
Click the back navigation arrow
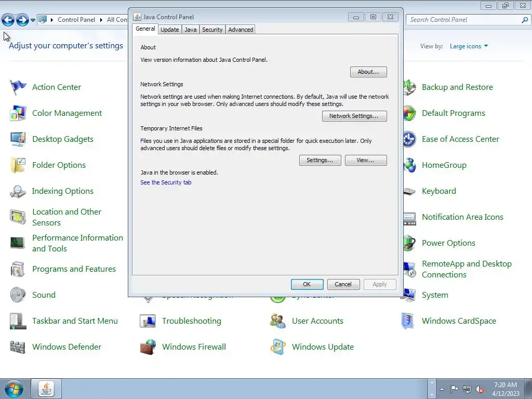point(8,20)
